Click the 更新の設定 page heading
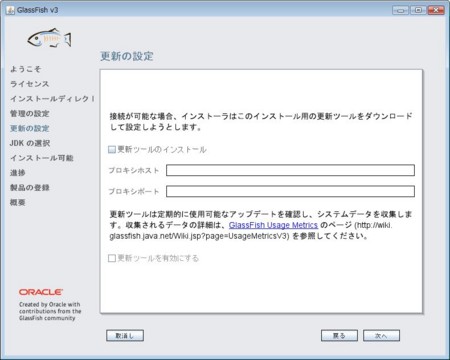This screenshot has height=360, width=450. [x=127, y=56]
